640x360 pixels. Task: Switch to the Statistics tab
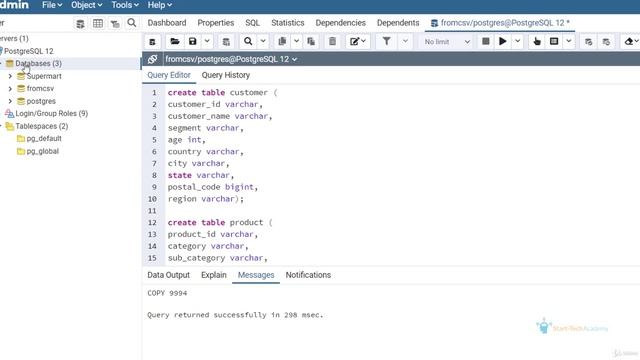click(x=287, y=23)
